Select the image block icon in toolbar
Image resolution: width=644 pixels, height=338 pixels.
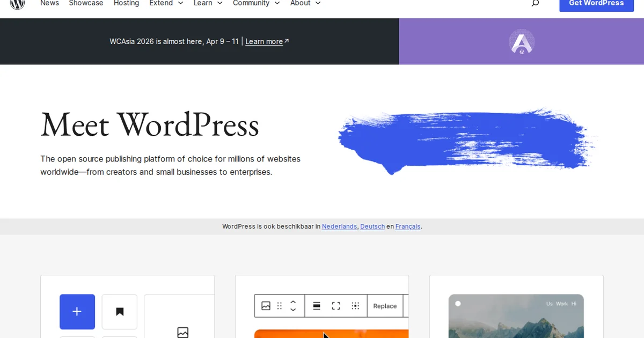click(266, 306)
